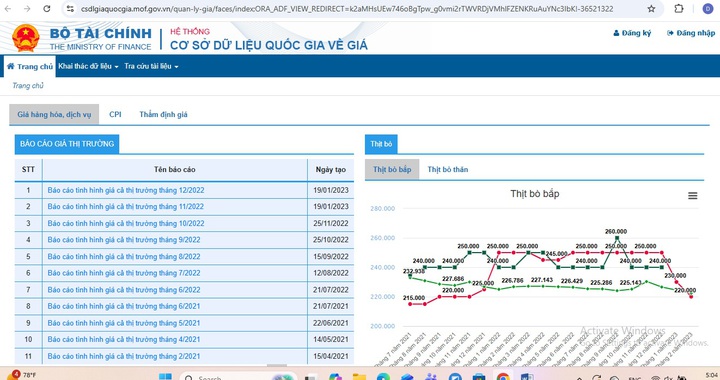Click the 78°F weather widget
This screenshot has width=720, height=380.
(x=21, y=375)
